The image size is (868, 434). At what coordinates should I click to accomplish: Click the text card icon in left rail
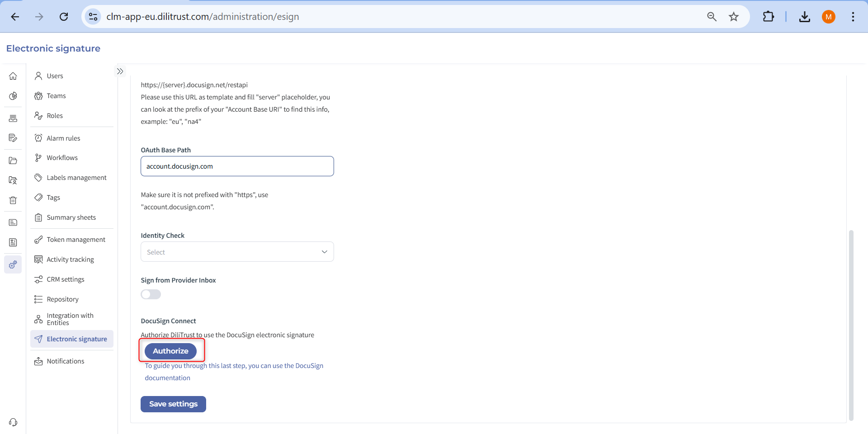click(x=13, y=222)
